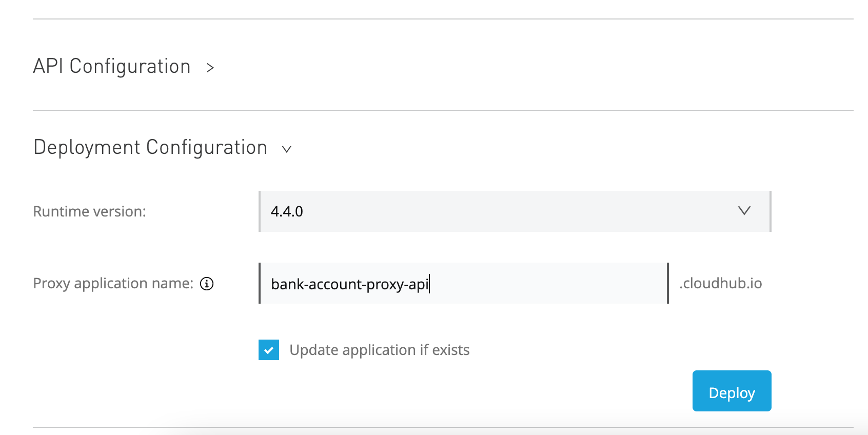868x435 pixels.
Task: Expand API Configuration using the right chevron
Action: 210,68
